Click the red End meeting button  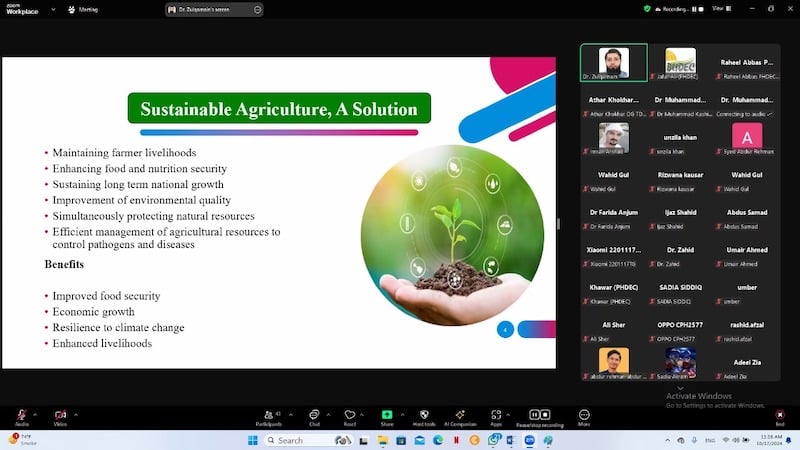pos(780,414)
